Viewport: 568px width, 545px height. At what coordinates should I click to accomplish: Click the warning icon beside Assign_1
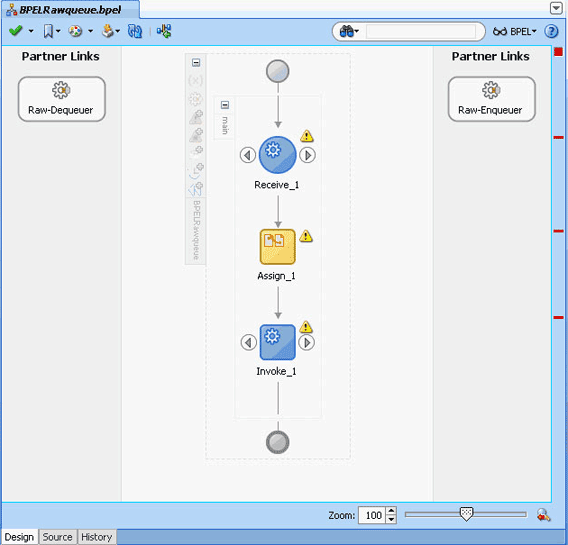(x=306, y=236)
